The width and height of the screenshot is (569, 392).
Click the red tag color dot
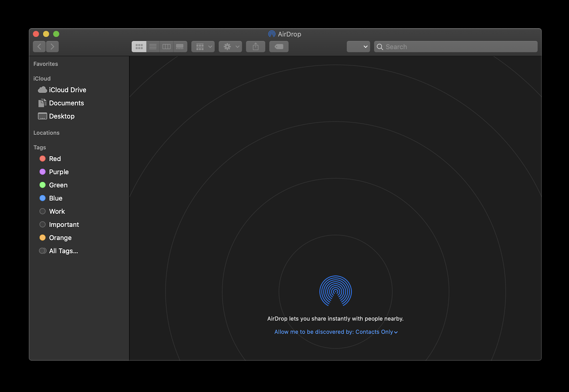coord(42,159)
